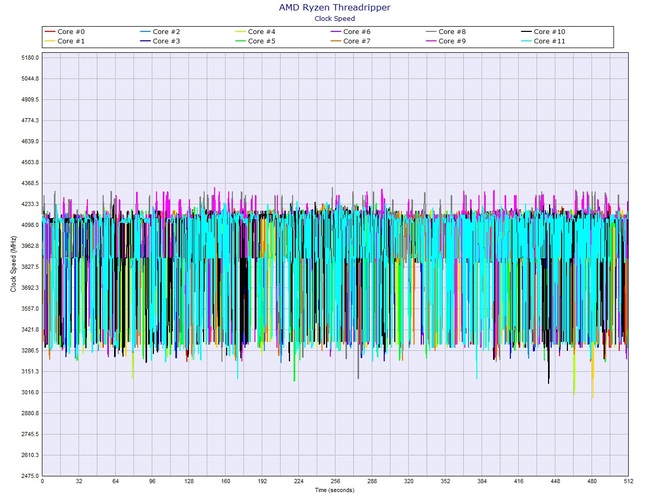The image size is (670, 502).
Task: Click the 5180.0 y-axis value
Action: tap(30, 58)
